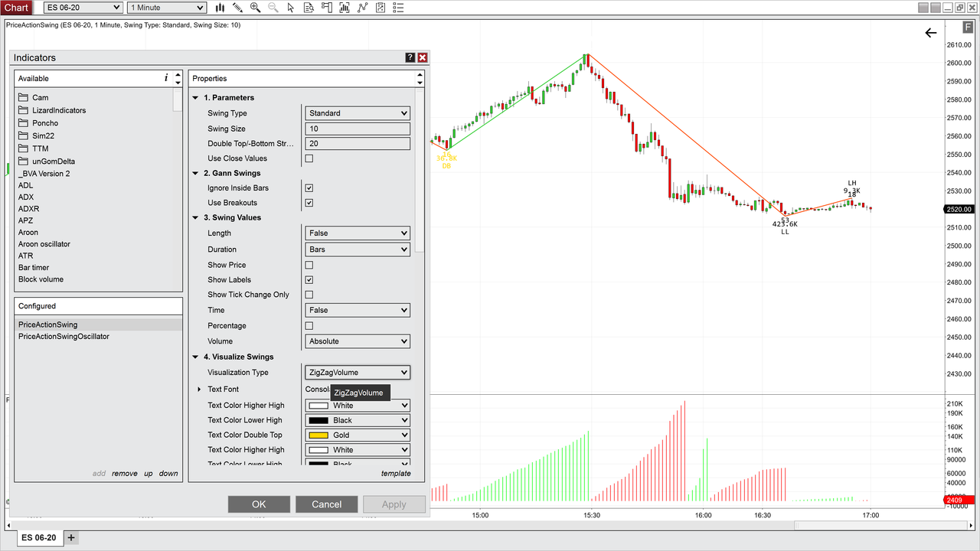The width and height of the screenshot is (980, 551).
Task: Click the zoom out magnifier icon
Action: (x=273, y=8)
